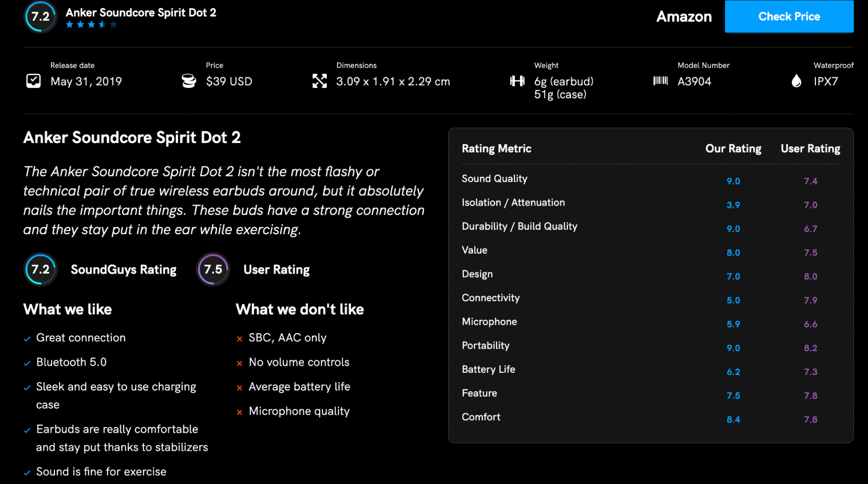Click the X mark beside SBC, AAC only
Screen dimensions: 868x484
coord(239,339)
